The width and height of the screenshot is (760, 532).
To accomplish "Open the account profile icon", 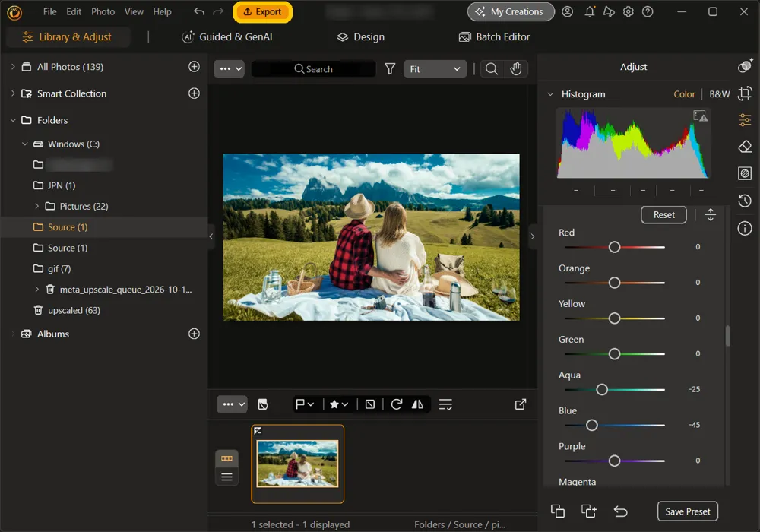I will (x=567, y=11).
